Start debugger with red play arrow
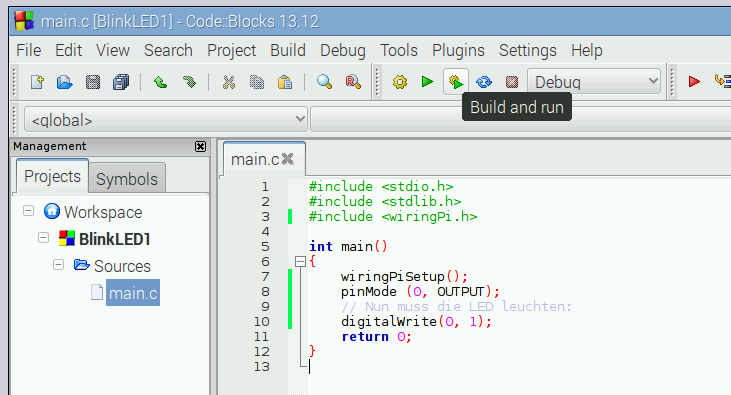Screen dimensions: 731x395 [x=694, y=82]
